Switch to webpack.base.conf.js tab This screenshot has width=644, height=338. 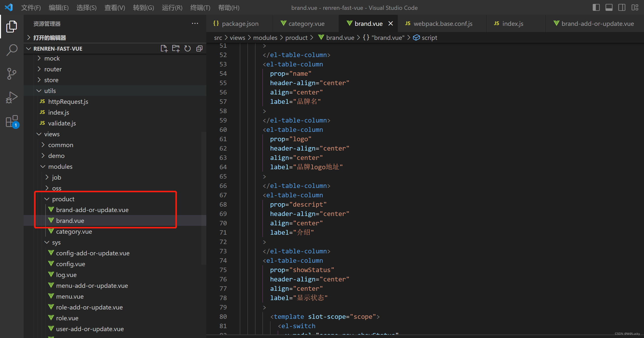[x=442, y=24]
